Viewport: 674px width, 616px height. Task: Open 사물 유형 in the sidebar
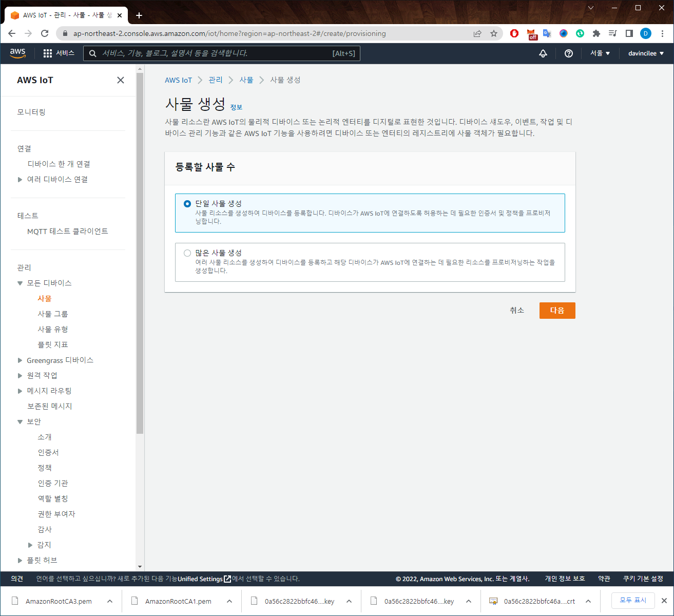pyautogui.click(x=53, y=329)
